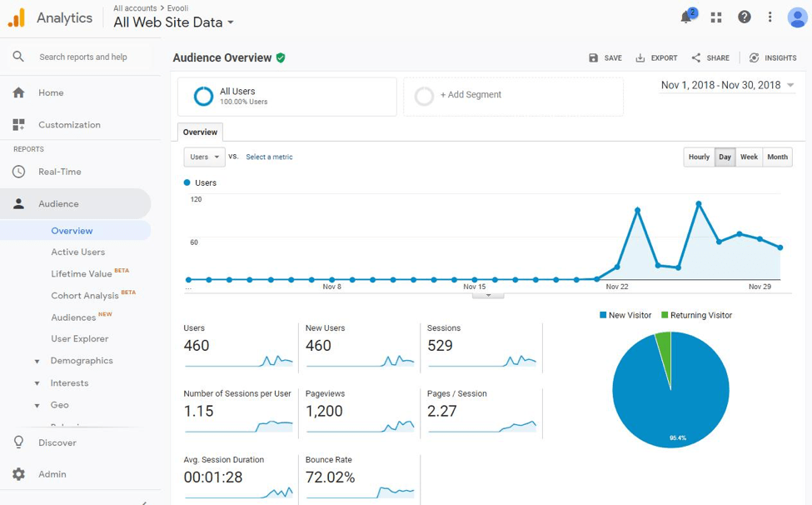Switch chart granularity to Month

tap(777, 157)
